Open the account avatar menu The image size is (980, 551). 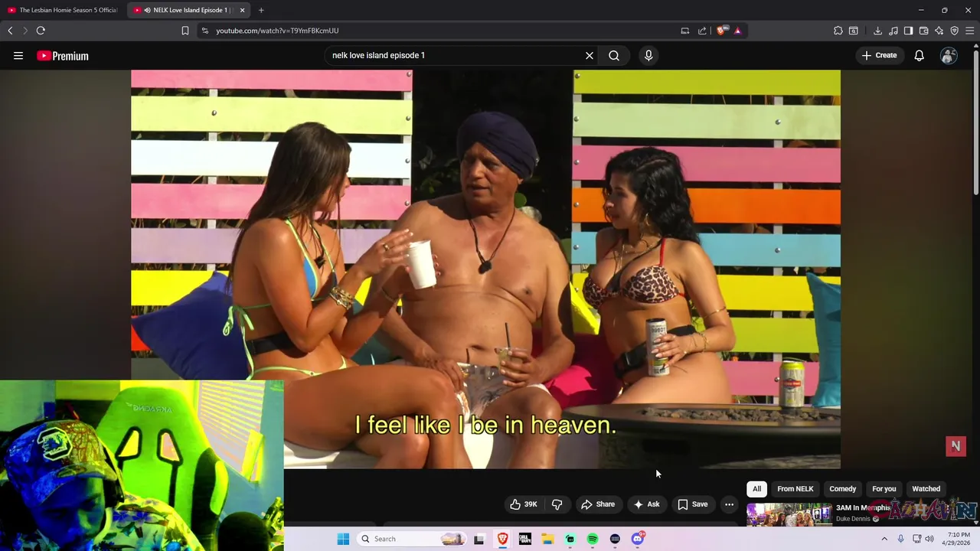(949, 56)
